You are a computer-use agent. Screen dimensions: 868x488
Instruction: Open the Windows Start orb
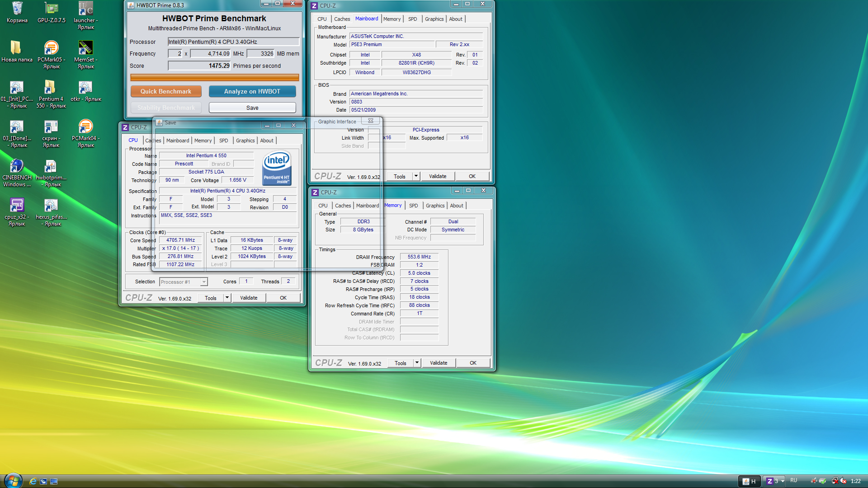tap(13, 480)
